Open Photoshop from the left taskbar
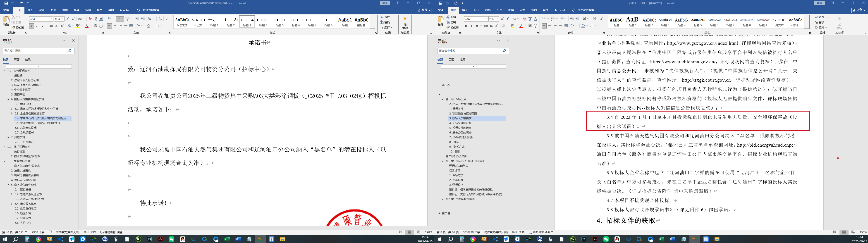 149,239
